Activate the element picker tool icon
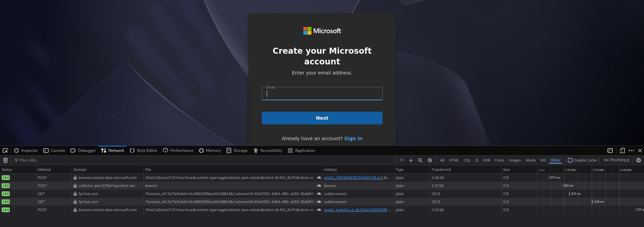 point(6,150)
